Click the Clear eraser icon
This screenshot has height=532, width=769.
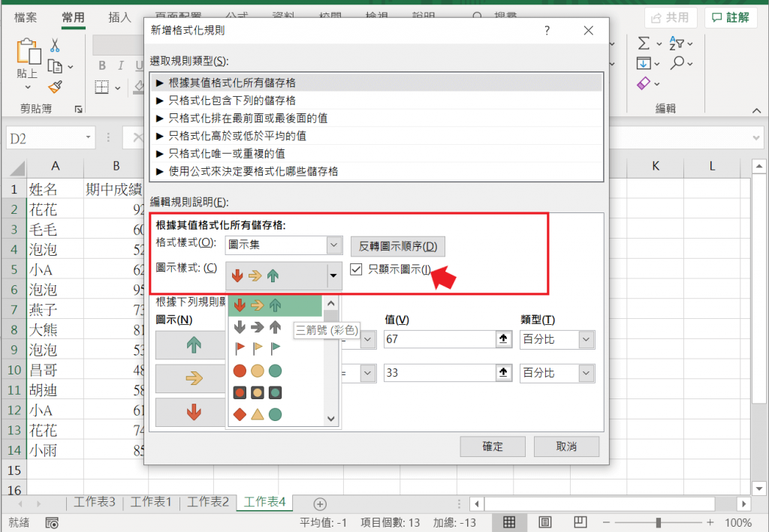(644, 83)
